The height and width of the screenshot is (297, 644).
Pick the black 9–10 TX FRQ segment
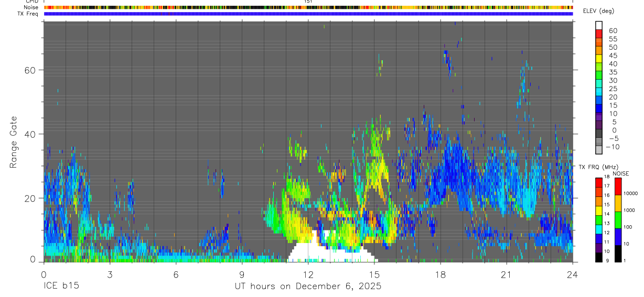[599, 257]
